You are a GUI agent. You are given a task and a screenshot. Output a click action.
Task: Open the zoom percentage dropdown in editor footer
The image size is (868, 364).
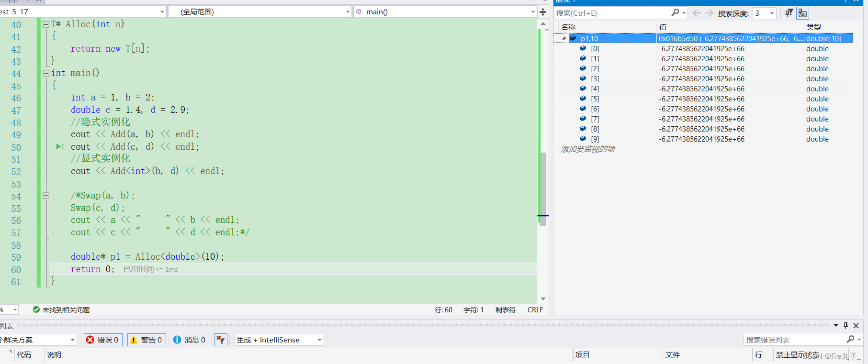click(x=15, y=310)
